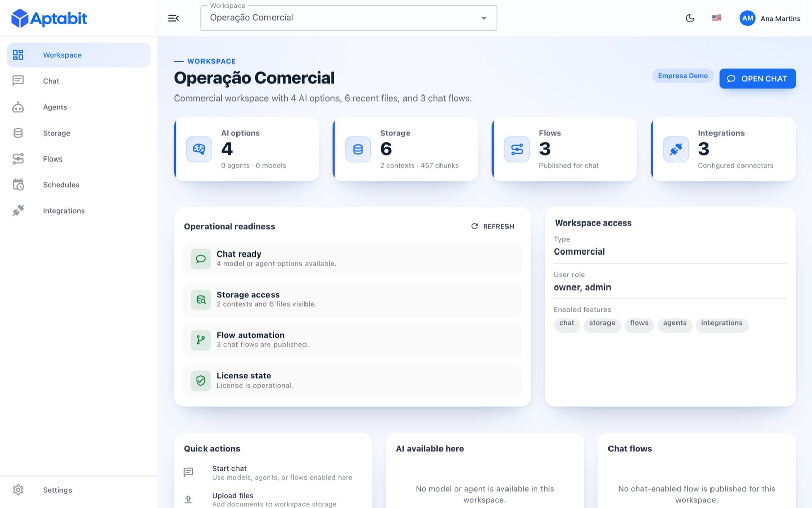Select the Flow automation row
The width and height of the screenshot is (812, 508).
click(352, 340)
